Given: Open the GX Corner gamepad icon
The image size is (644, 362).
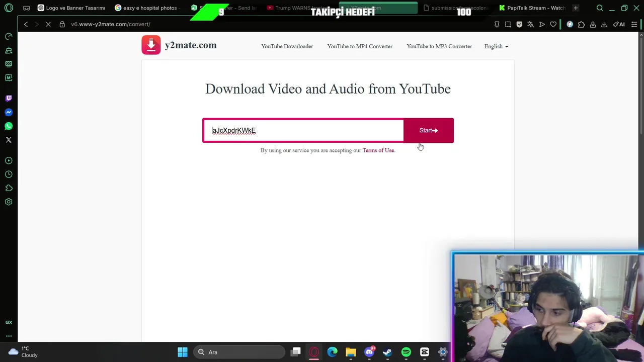Looking at the screenshot, I should [27, 8].
